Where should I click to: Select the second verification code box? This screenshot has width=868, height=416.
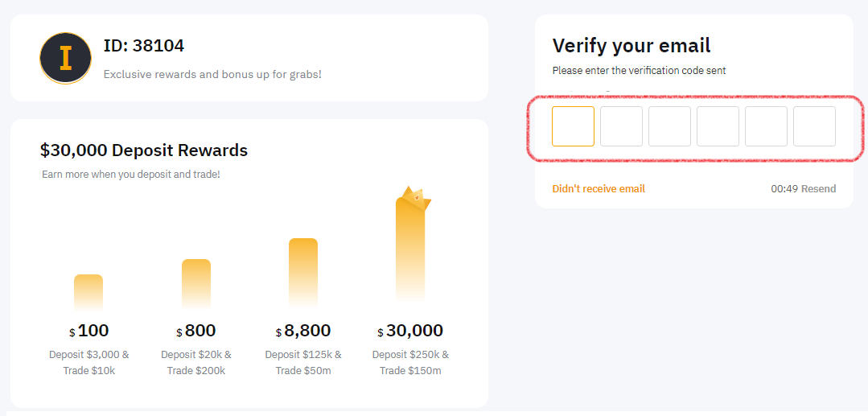coord(621,126)
